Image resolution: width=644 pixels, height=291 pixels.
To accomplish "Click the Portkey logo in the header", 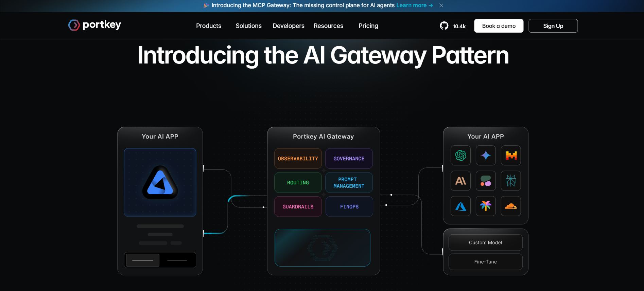I will [94, 25].
